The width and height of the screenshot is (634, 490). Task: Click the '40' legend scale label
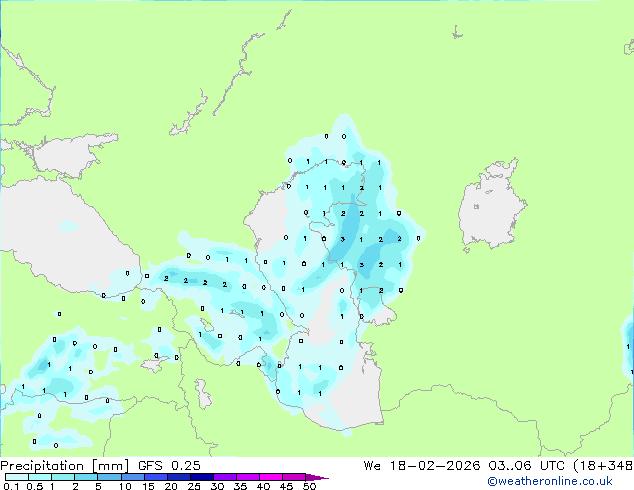click(x=263, y=486)
